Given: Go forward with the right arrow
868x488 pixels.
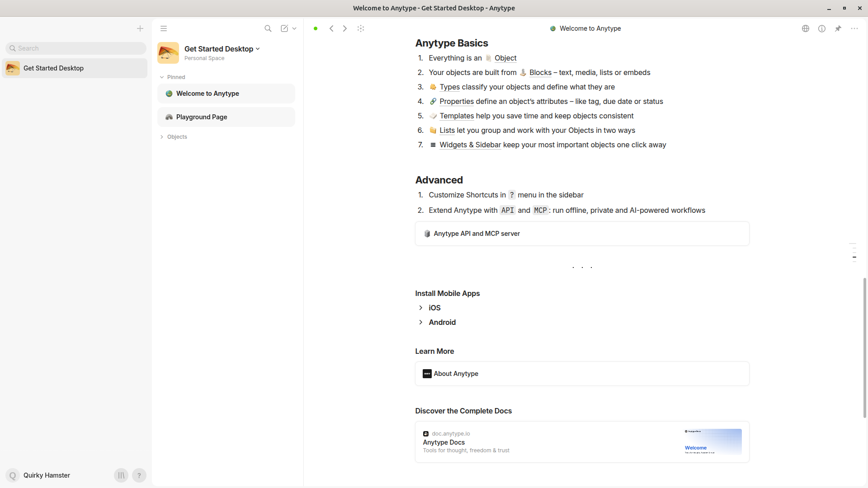Looking at the screenshot, I should pyautogui.click(x=345, y=28).
